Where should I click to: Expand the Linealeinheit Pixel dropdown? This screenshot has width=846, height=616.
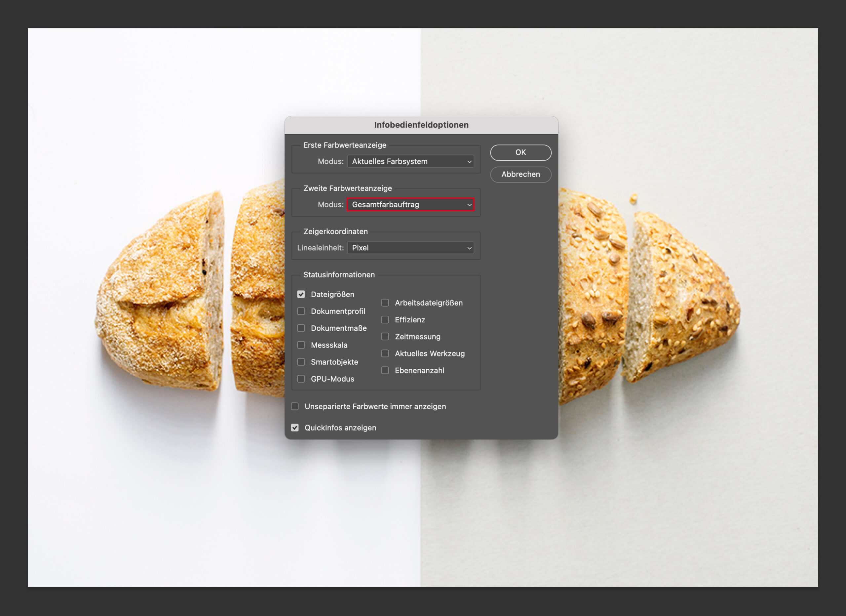tap(410, 248)
